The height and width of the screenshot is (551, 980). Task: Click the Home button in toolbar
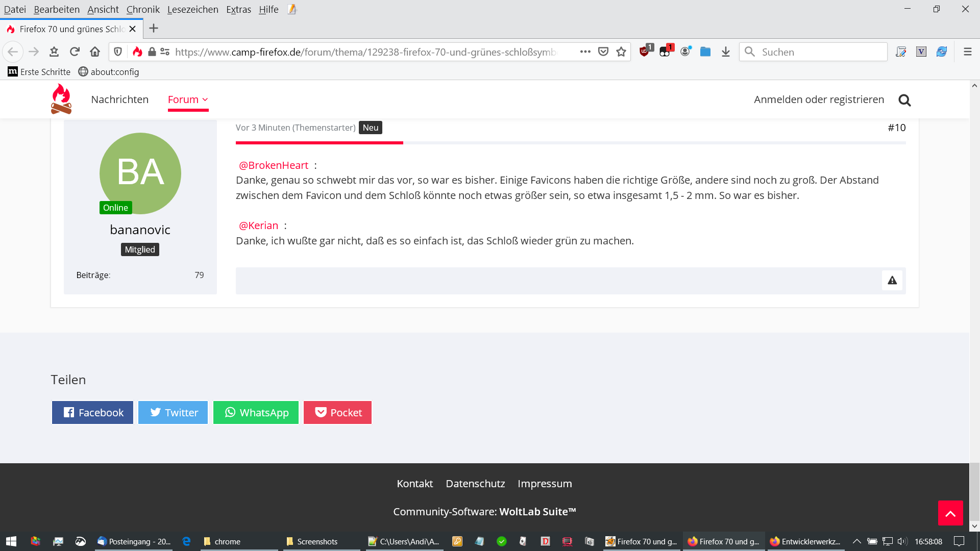point(95,52)
